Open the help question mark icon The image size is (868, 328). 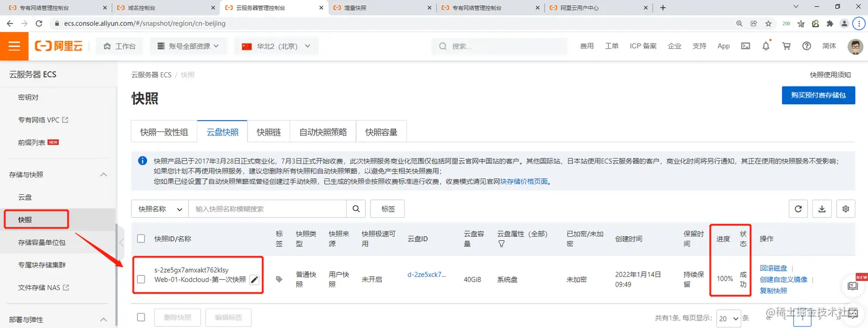click(x=807, y=46)
